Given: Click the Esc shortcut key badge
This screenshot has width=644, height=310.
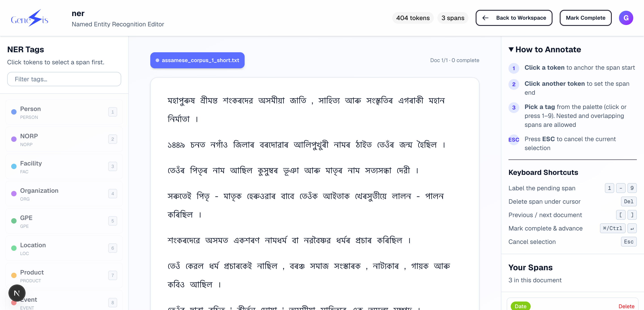Looking at the screenshot, I should [629, 242].
